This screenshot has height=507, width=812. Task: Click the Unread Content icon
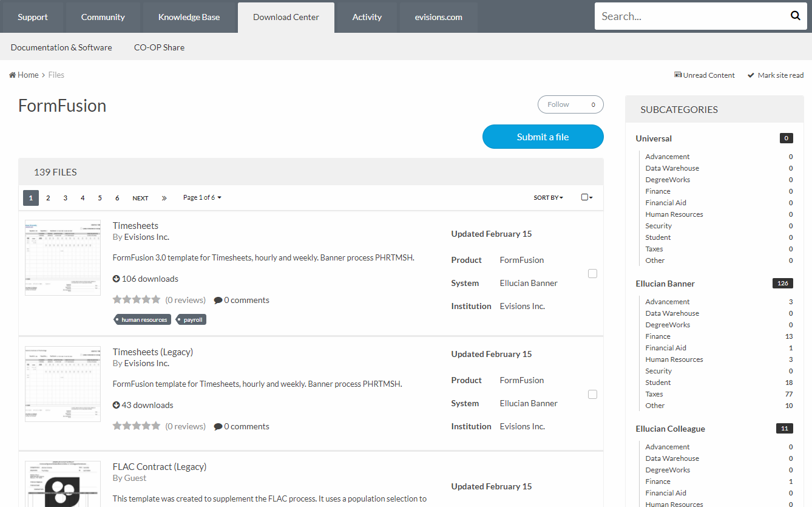[678, 75]
